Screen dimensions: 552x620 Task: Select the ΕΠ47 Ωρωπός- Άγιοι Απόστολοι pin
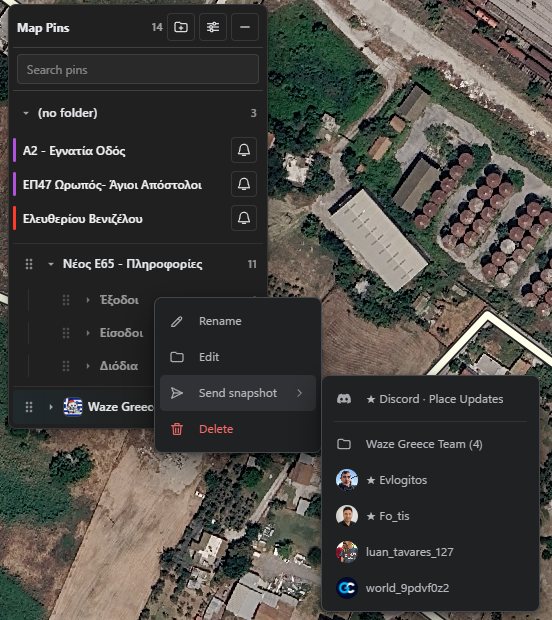tap(112, 185)
